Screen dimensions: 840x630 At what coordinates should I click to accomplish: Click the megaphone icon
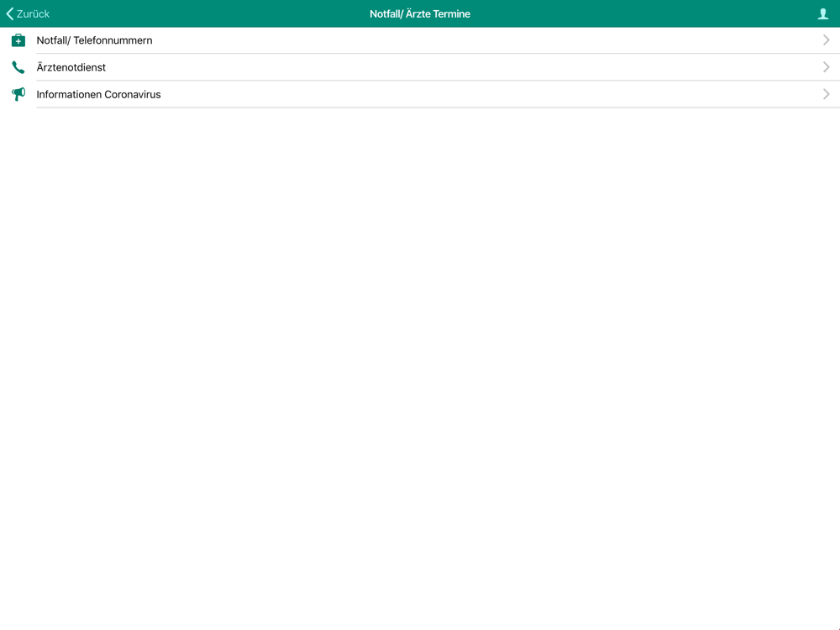[18, 94]
